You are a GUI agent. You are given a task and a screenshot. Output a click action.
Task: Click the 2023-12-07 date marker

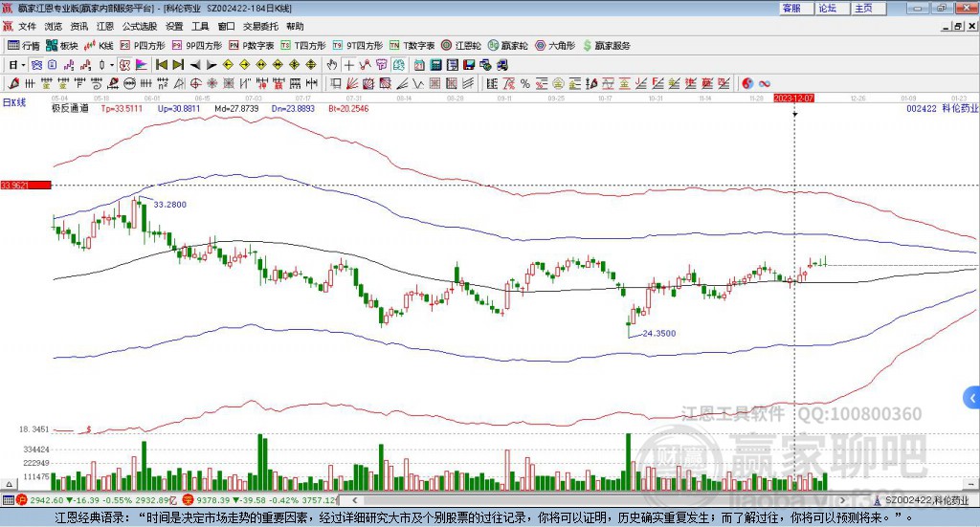793,98
